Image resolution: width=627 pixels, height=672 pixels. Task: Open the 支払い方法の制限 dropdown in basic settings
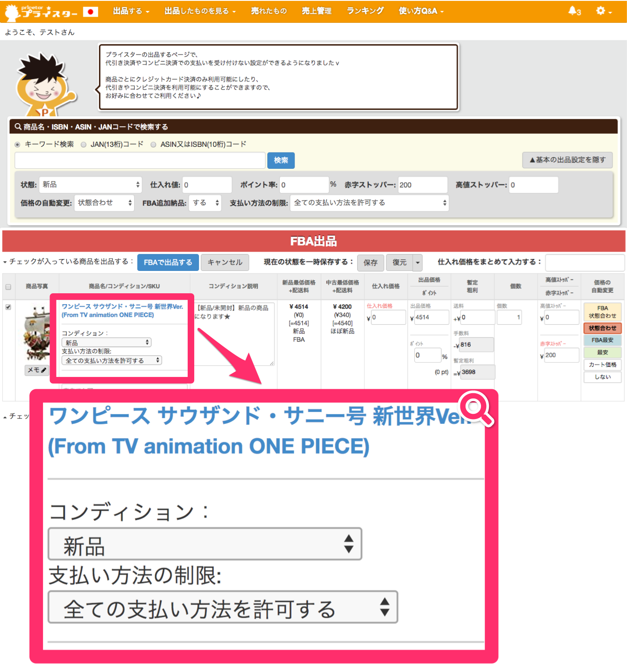[x=369, y=203]
